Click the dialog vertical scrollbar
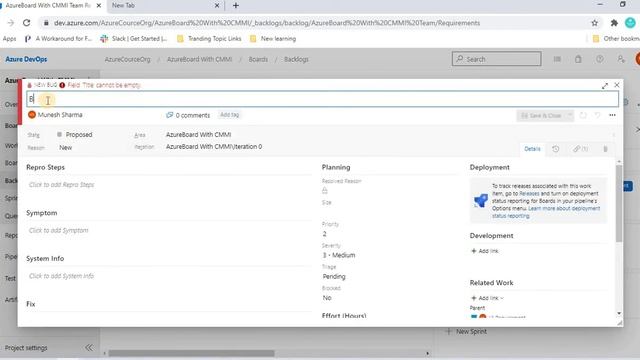Image resolution: width=640 pixels, height=360 pixels. pyautogui.click(x=619, y=203)
